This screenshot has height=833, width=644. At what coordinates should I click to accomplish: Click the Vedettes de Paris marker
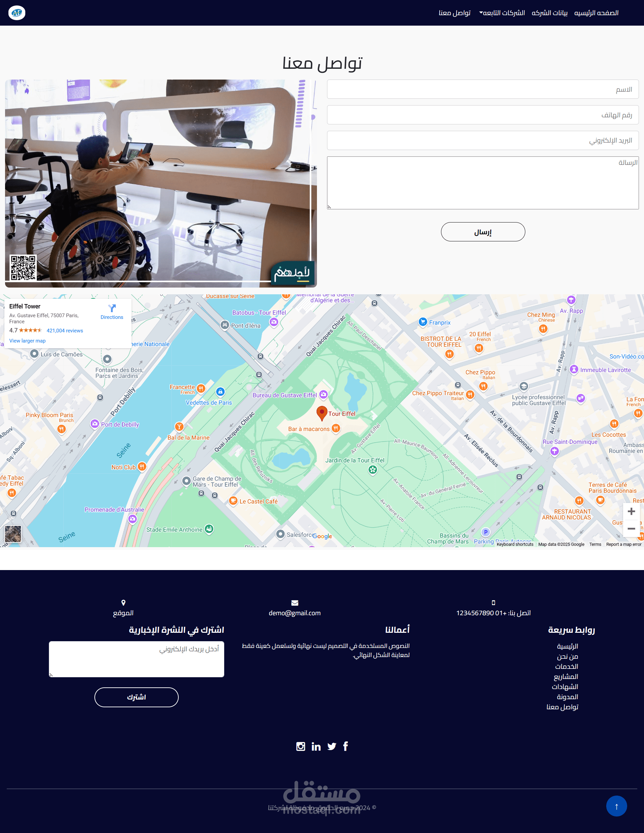220,392
